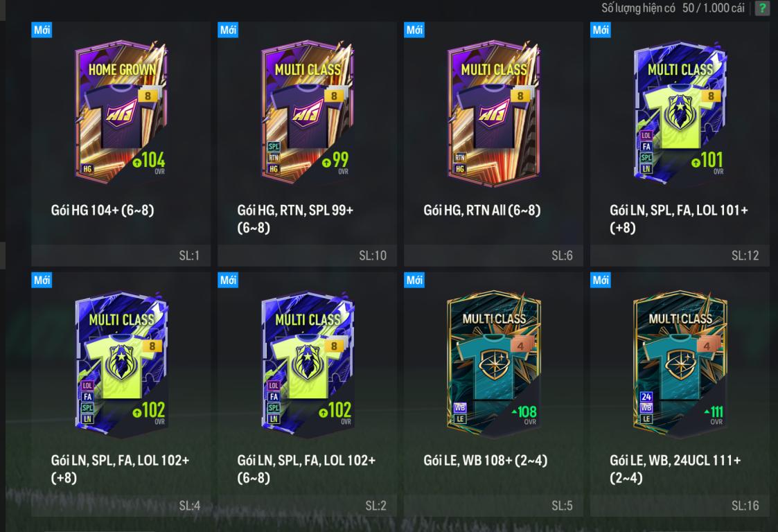778x532 pixels.
Task: Open the green help question mark icon
Action: [761, 8]
